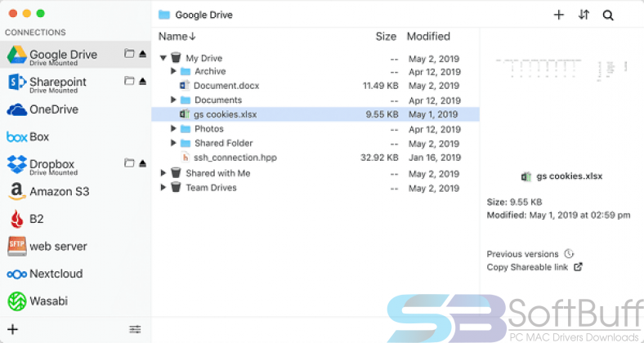This screenshot has width=644, height=343.
Task: Add a new connection with the sidebar plus
Action: (x=13, y=329)
